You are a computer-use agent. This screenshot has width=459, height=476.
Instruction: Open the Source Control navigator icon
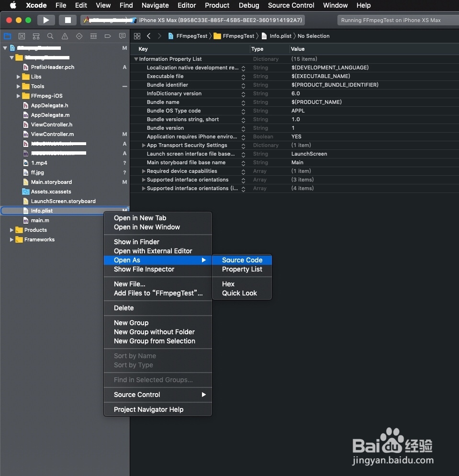click(22, 36)
